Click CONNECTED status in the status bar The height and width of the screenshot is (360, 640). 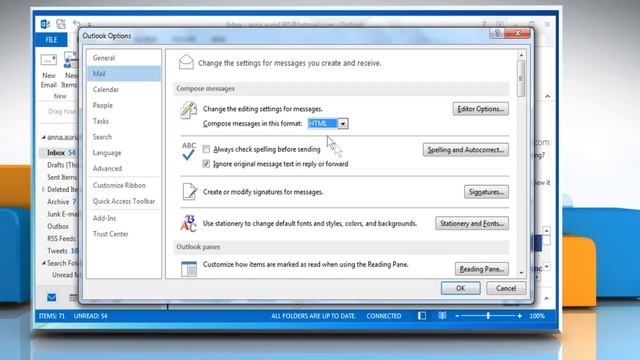coord(384,316)
